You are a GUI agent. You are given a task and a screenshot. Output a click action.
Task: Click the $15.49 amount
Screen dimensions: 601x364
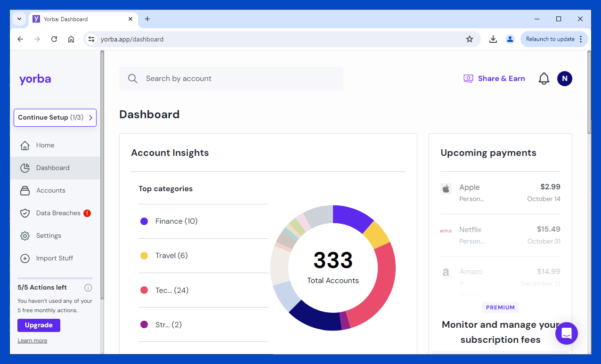[x=549, y=229]
